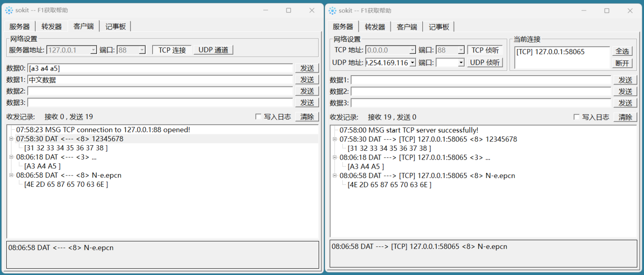Click empty 数据2 field in client window

[160, 91]
